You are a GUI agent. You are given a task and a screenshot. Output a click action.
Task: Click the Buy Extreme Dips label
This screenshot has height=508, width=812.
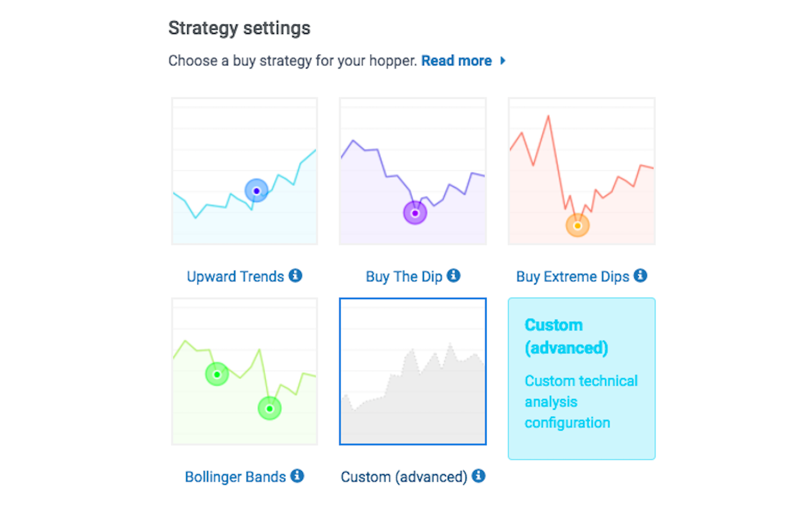(572, 277)
